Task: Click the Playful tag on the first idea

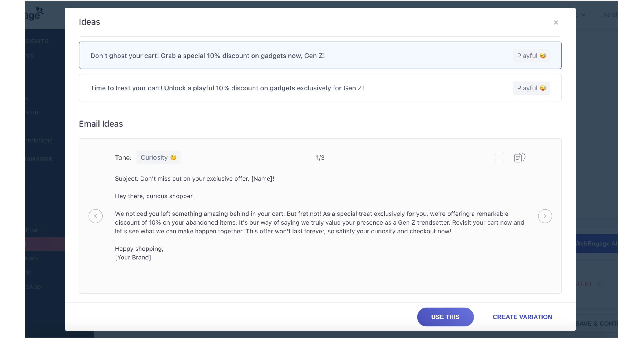Action: (531, 56)
